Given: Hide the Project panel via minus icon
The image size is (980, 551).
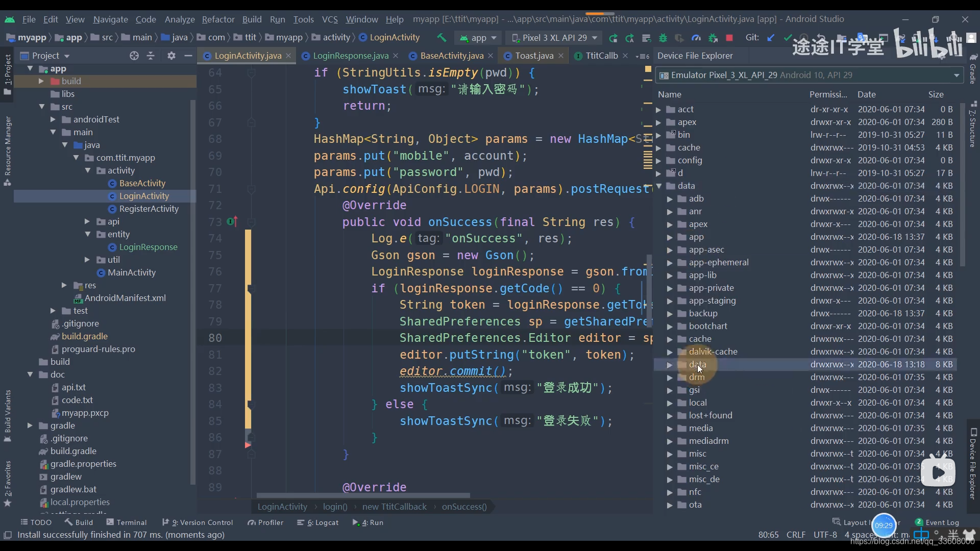Looking at the screenshot, I should click(x=188, y=56).
